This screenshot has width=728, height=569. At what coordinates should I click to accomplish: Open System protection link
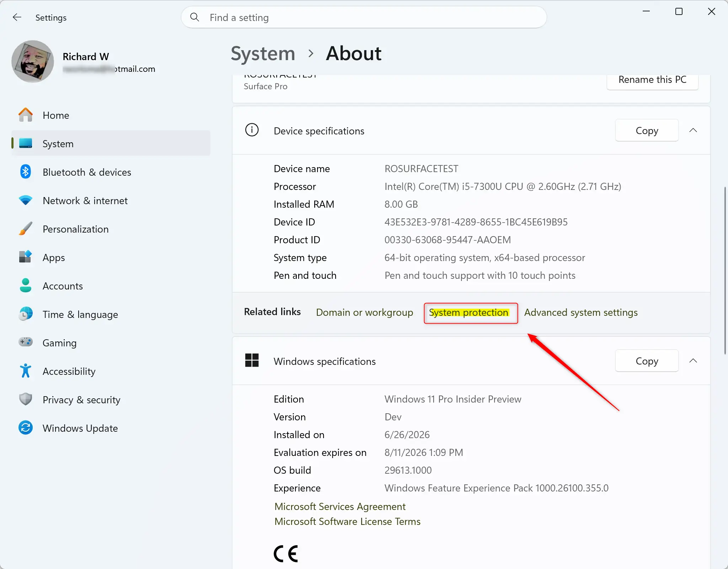[x=469, y=312]
